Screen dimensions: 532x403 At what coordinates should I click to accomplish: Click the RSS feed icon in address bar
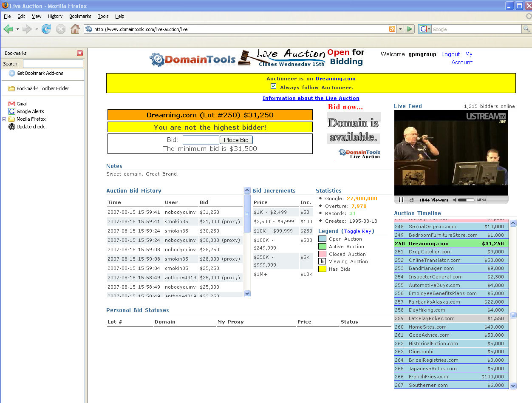click(392, 29)
